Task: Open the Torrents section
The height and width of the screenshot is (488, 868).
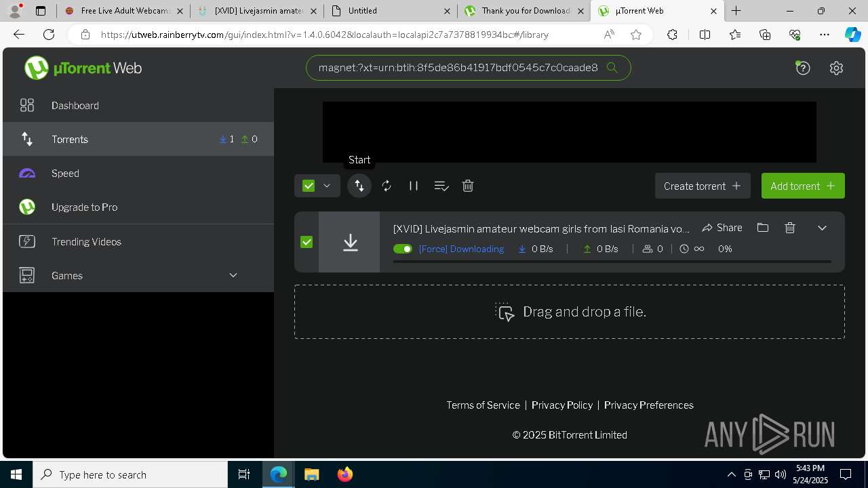Action: (x=138, y=139)
